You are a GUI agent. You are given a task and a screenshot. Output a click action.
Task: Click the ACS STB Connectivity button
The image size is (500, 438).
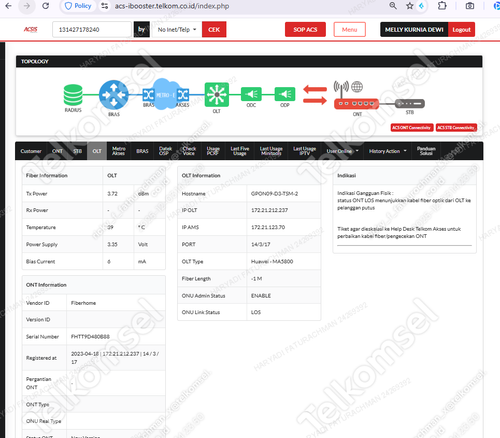tap(456, 127)
